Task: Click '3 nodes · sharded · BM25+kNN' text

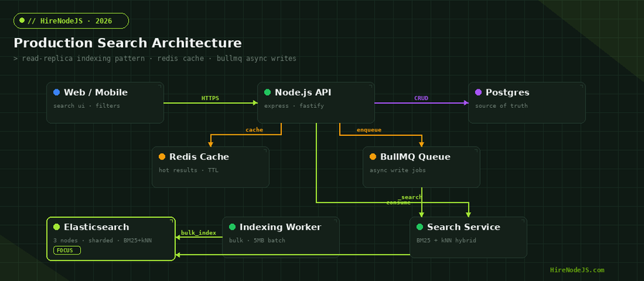Action: tap(102, 240)
